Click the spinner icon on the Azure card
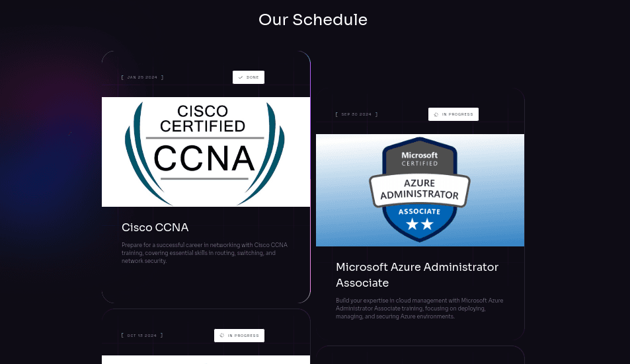 (x=436, y=114)
